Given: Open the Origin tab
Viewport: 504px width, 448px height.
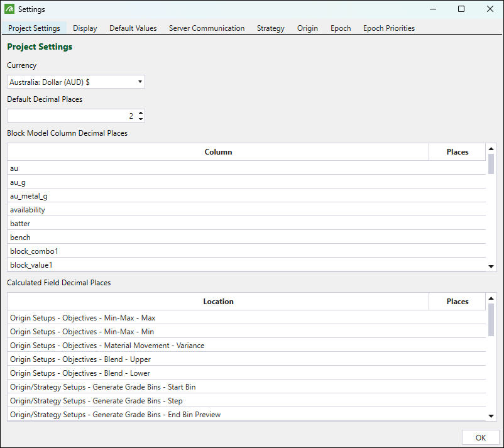Looking at the screenshot, I should [x=307, y=28].
